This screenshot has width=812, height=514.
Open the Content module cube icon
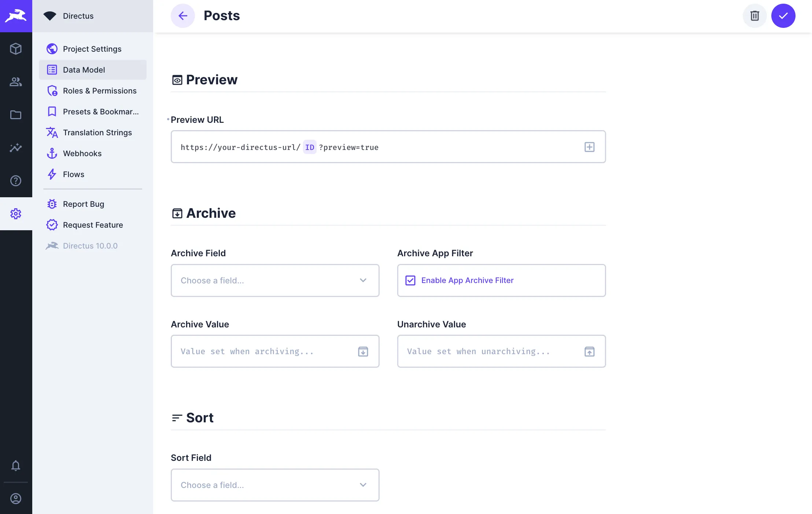[16, 49]
